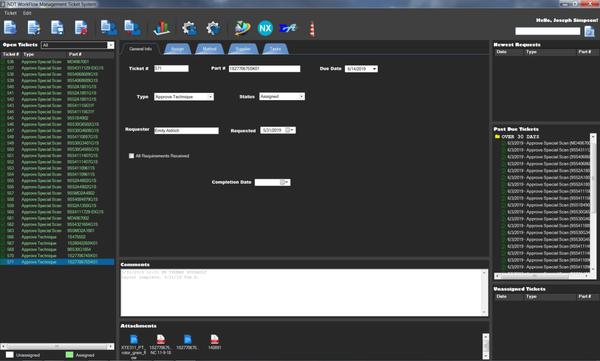Open the Status dropdown

[x=282, y=96]
